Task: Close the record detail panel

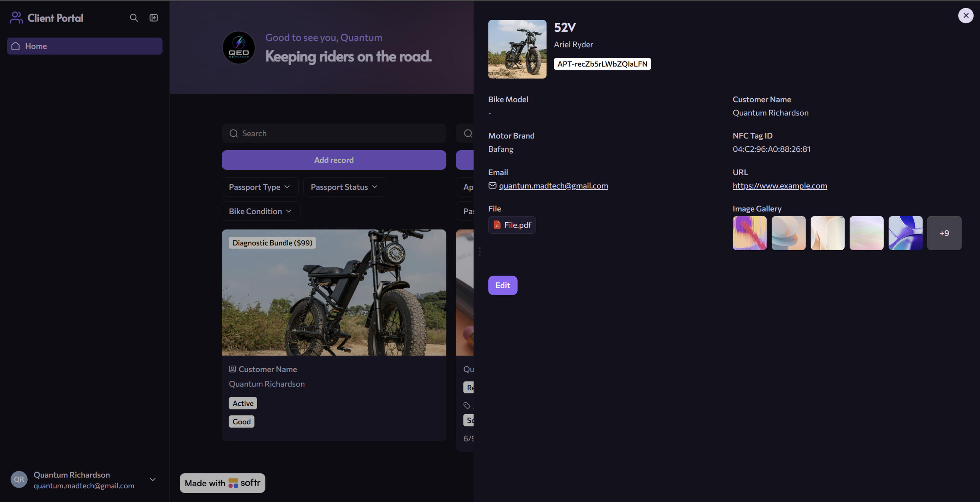Action: tap(966, 16)
